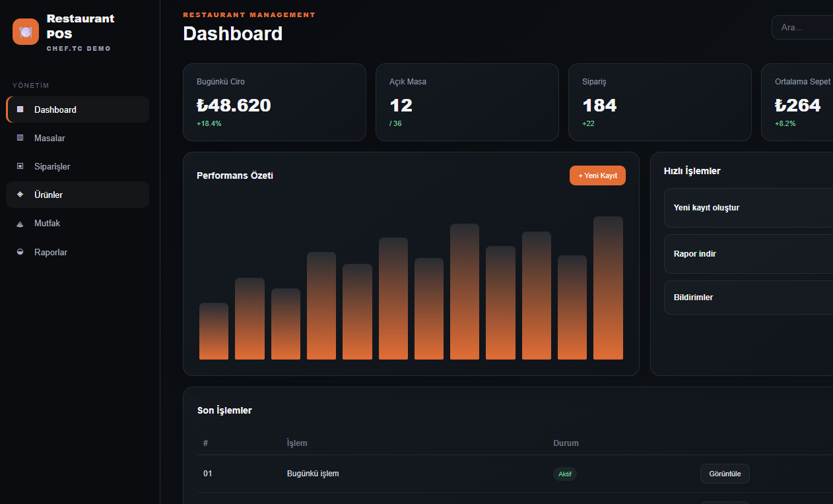833x504 pixels.
Task: Click the Raporlar icon in sidebar
Action: coord(20,252)
